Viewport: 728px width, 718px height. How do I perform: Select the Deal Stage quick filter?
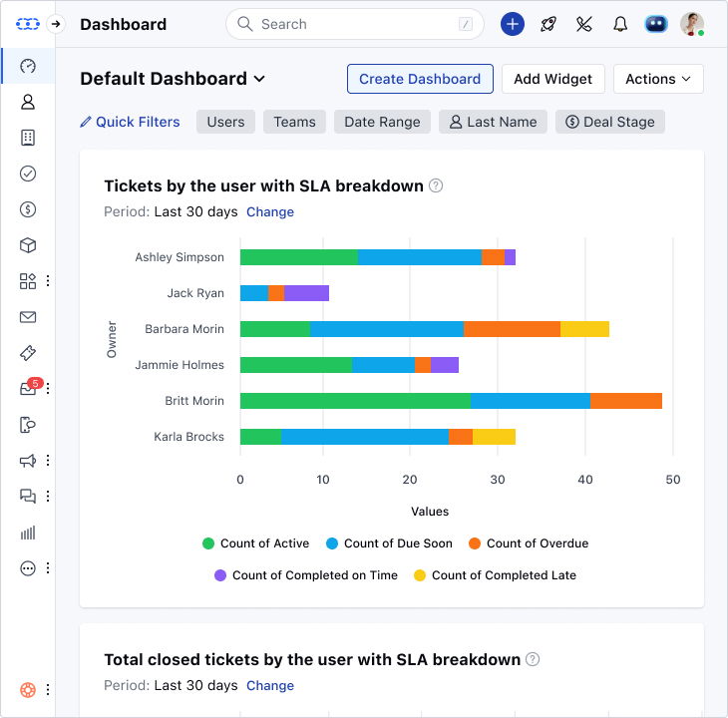[x=610, y=122]
